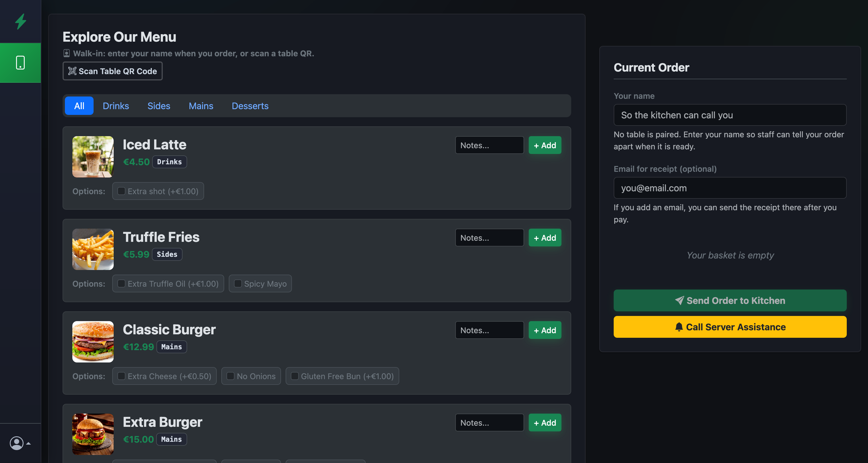Click the €12.99 price
Viewport: 868px width, 463px height.
pos(138,347)
